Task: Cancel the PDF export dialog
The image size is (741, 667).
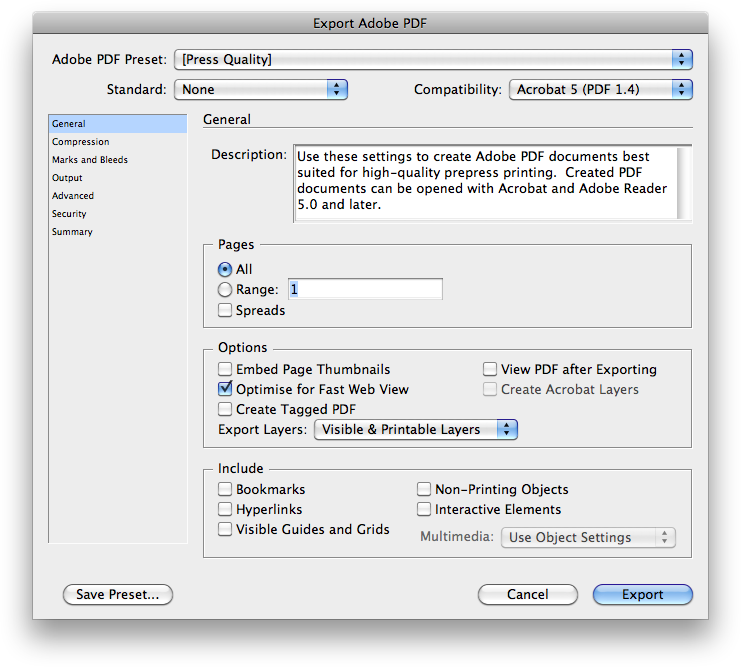Action: [527, 595]
